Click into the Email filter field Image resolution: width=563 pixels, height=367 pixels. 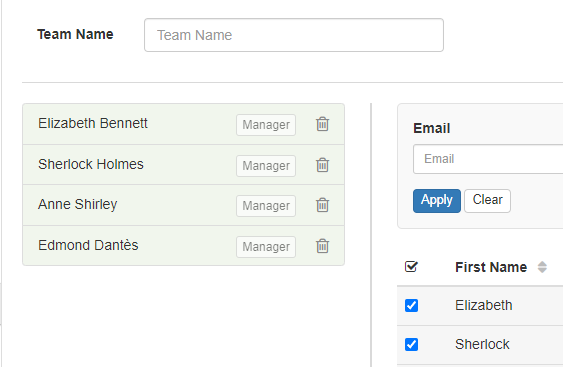click(488, 159)
